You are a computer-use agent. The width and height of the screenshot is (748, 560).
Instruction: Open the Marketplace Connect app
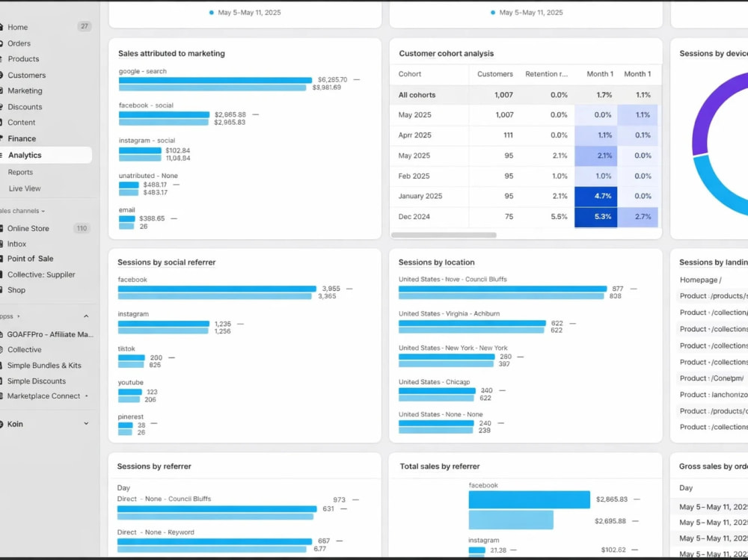point(43,396)
